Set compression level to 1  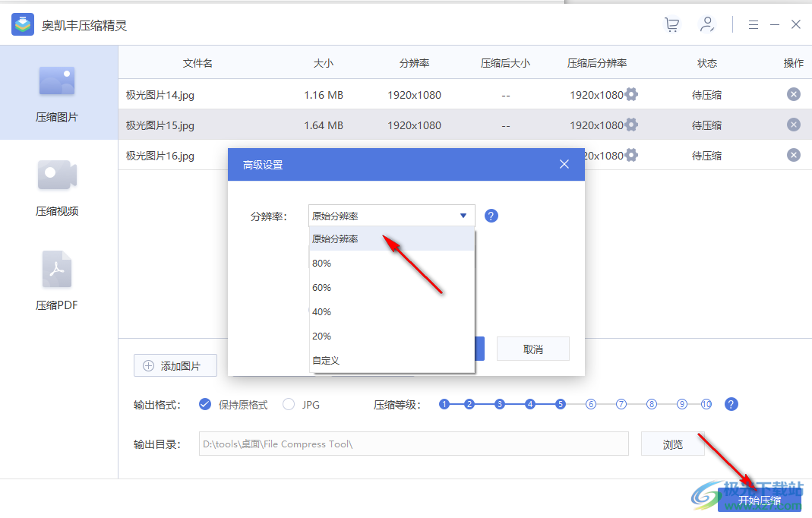click(444, 404)
